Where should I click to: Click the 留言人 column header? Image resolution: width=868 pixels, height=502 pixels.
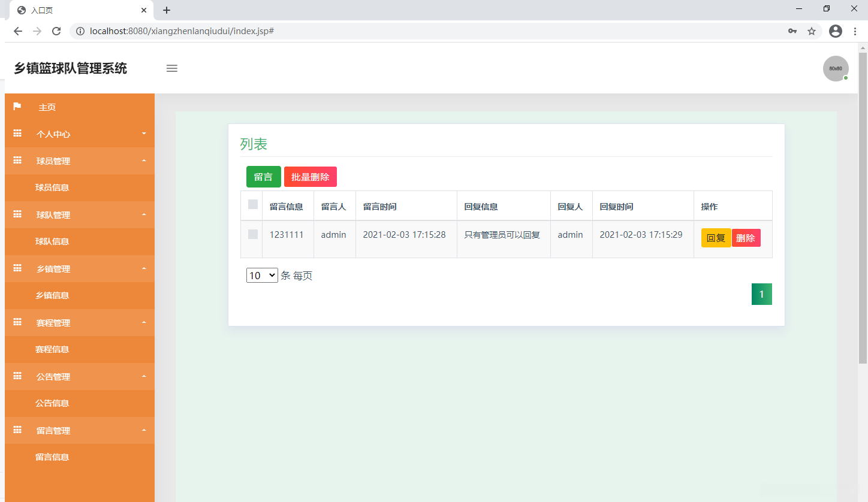coord(334,207)
